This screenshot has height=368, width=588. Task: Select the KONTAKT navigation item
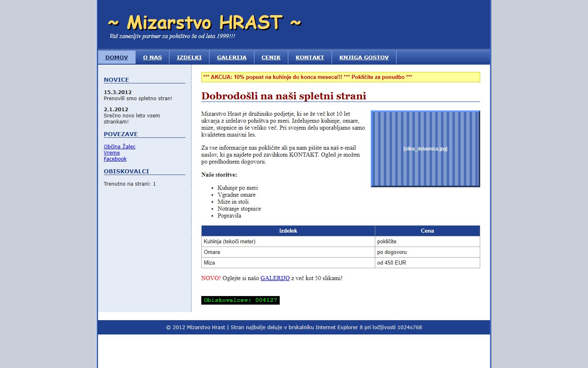tap(310, 57)
